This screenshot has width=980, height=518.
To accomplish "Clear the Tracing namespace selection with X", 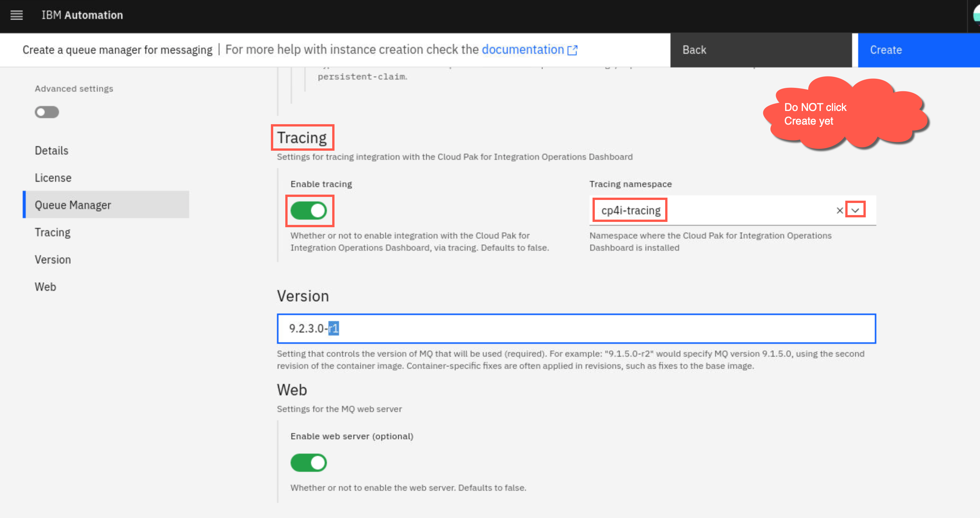I will tap(840, 211).
